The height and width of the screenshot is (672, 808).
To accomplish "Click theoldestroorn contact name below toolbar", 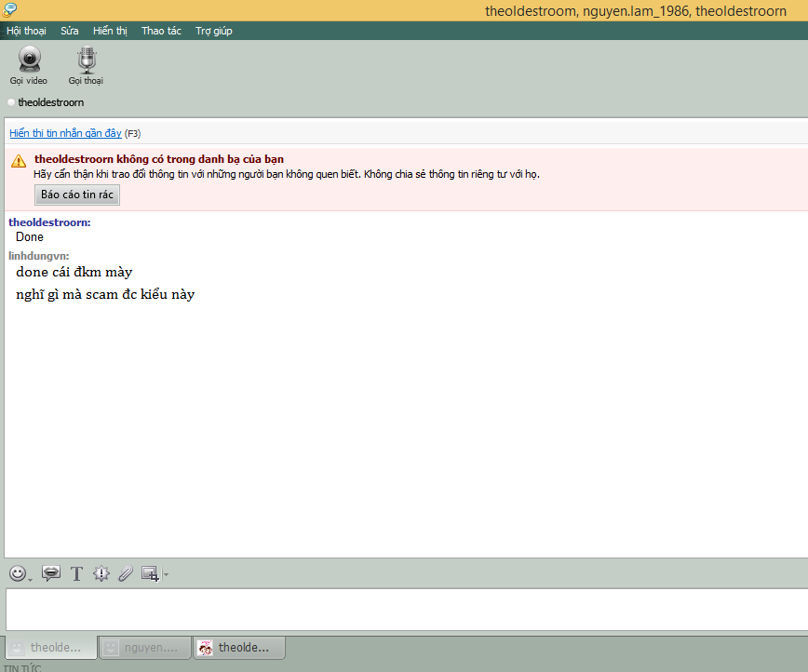I will (x=51, y=102).
